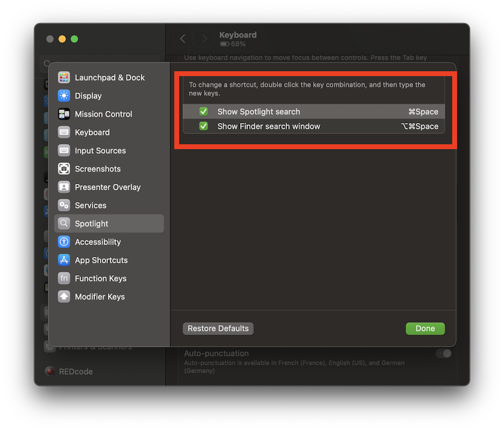Click the REDcode red circle icon

(x=50, y=371)
